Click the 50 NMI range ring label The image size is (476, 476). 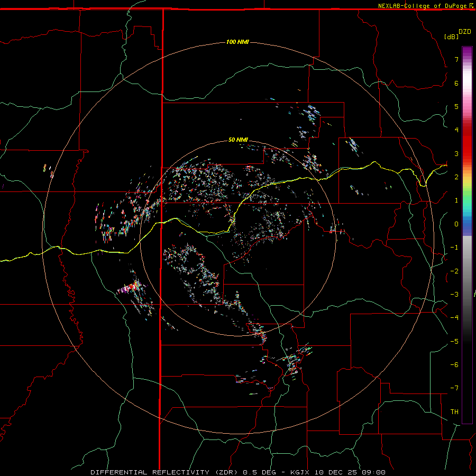tap(238, 140)
